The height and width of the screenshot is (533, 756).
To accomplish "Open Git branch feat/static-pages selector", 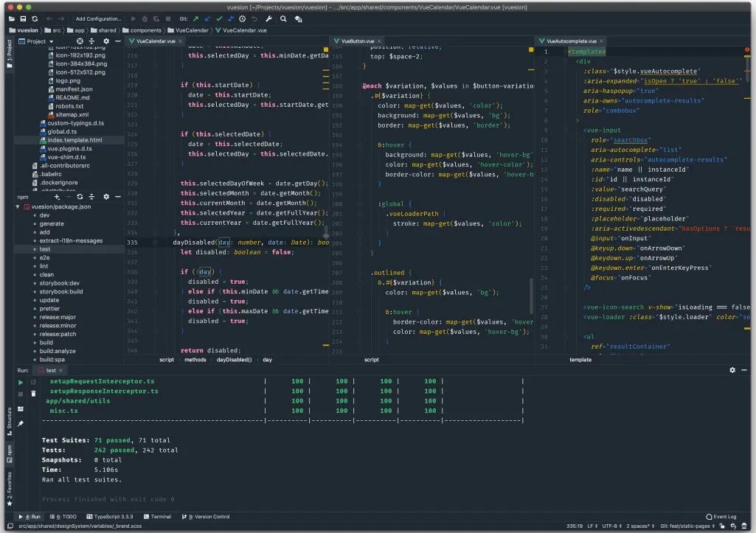I will pos(687,526).
